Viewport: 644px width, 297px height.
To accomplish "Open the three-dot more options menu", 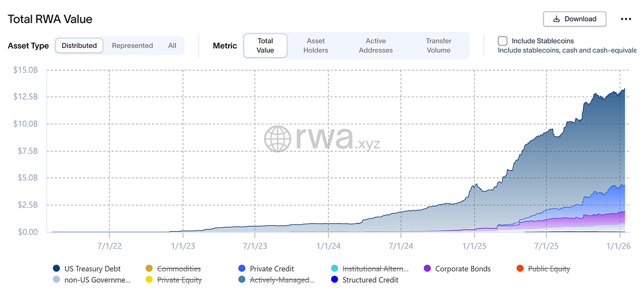I will 626,19.
